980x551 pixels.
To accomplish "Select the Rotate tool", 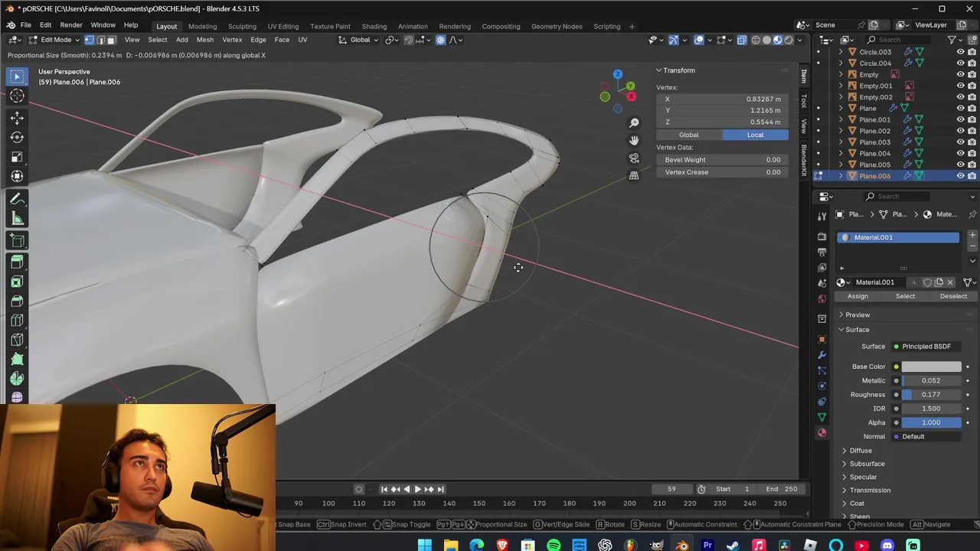I will [x=17, y=137].
